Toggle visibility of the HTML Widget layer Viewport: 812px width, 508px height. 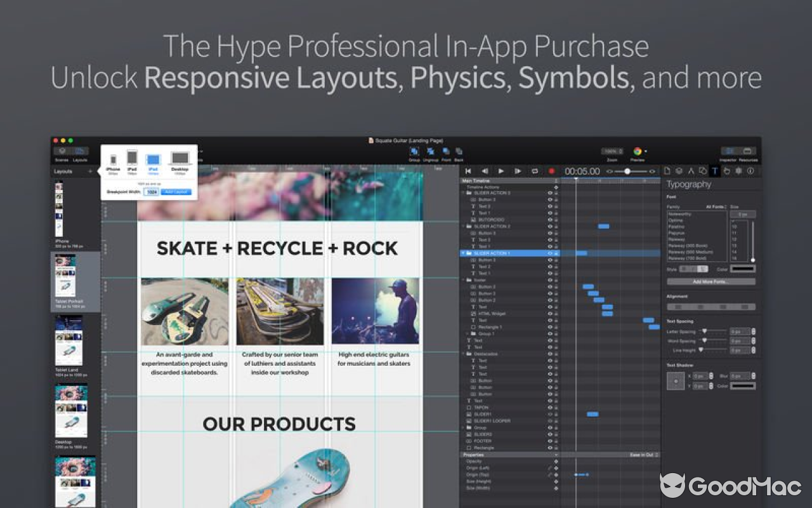(x=550, y=314)
